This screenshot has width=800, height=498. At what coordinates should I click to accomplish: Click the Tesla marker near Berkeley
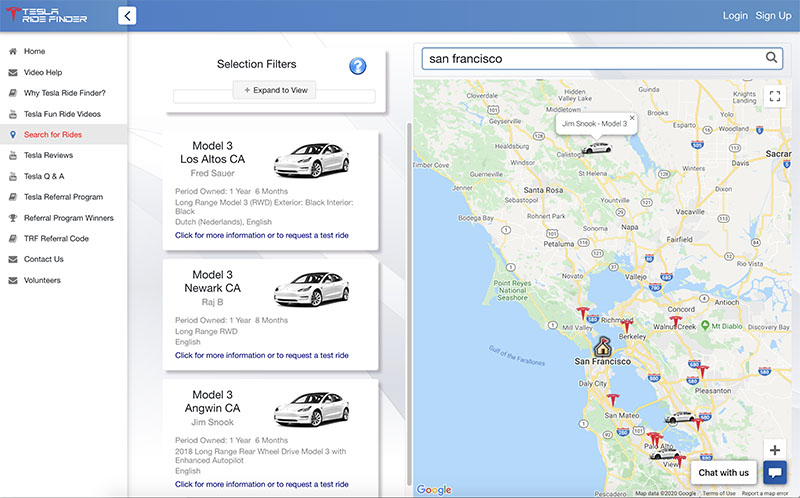[627, 326]
